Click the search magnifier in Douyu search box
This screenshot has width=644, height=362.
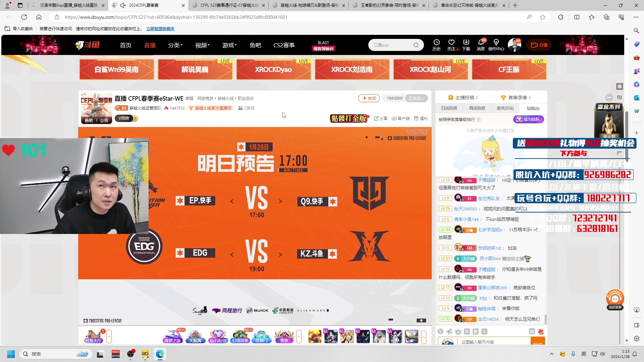[x=416, y=45]
